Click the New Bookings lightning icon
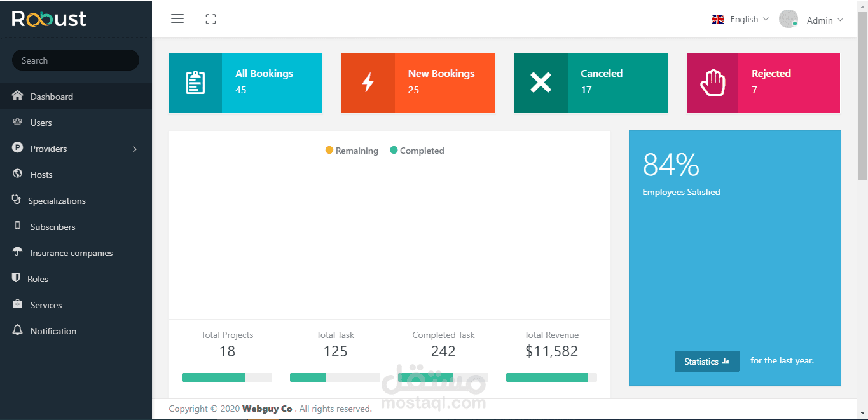The height and width of the screenshot is (420, 868). tap(368, 83)
